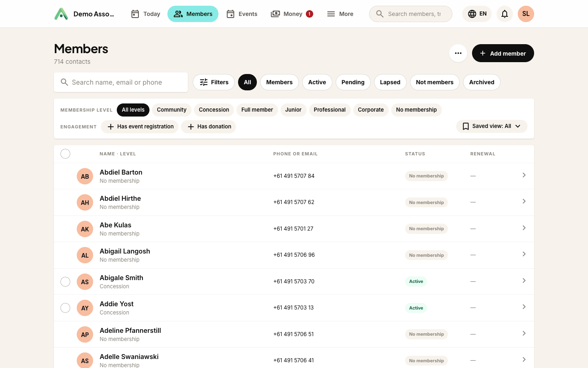Select Abigale Smith's row checkbox
This screenshot has width=588, height=368.
pos(65,282)
